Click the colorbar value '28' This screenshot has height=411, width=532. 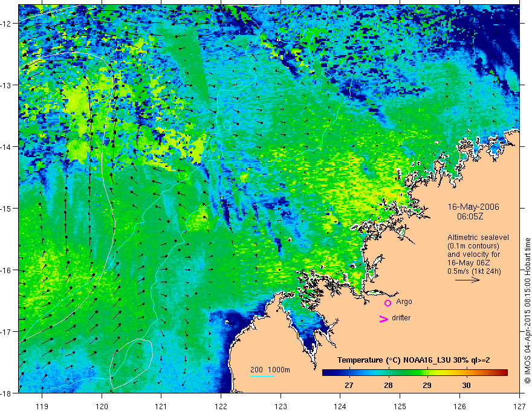(388, 385)
